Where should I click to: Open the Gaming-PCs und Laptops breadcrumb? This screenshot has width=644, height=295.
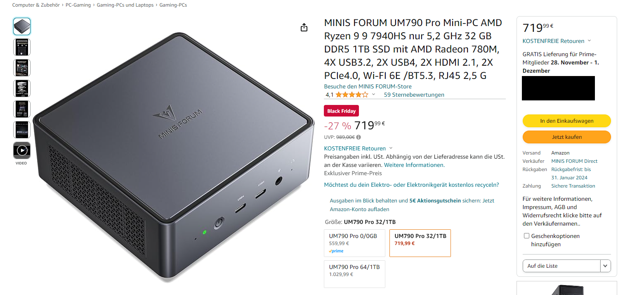tap(125, 5)
